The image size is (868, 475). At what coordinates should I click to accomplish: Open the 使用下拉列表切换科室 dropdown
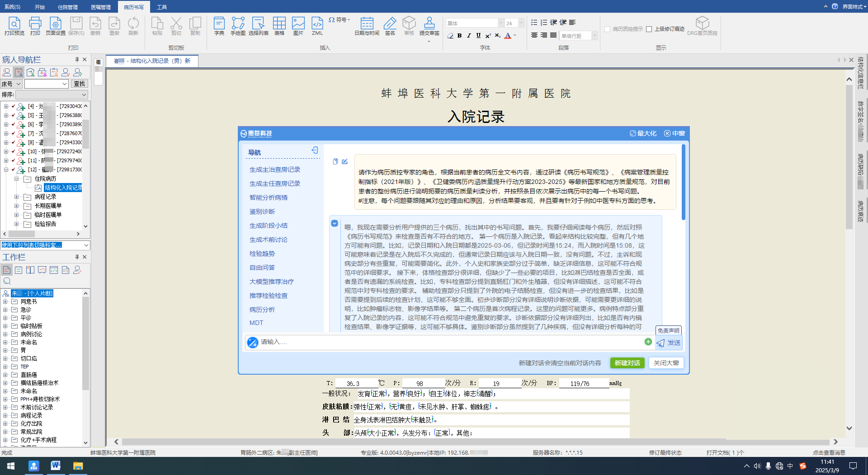(x=86, y=245)
